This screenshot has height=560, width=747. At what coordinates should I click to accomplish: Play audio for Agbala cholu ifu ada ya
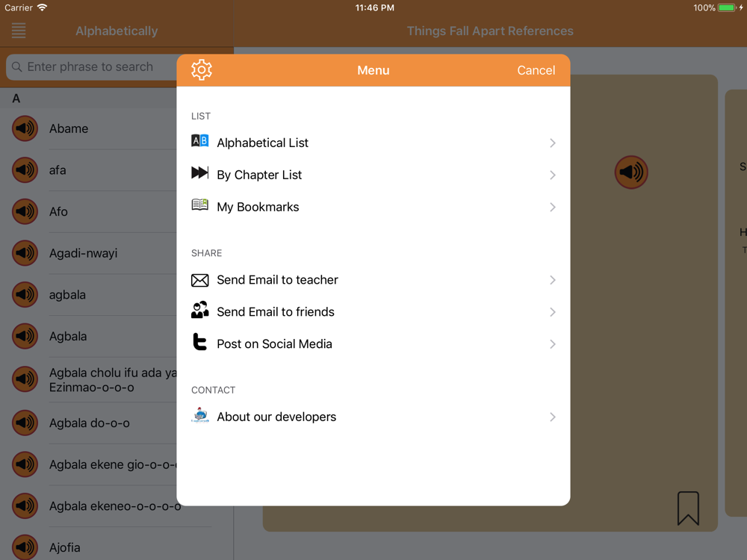(x=25, y=379)
